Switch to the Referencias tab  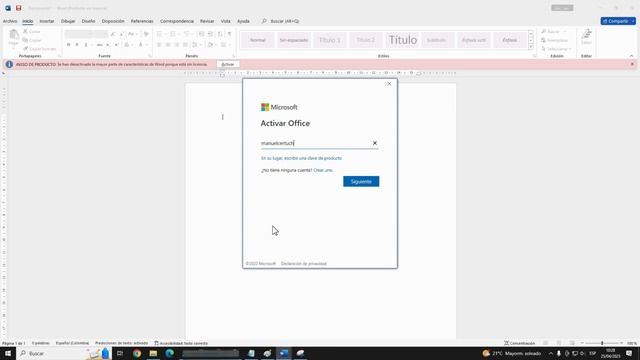pyautogui.click(x=142, y=21)
